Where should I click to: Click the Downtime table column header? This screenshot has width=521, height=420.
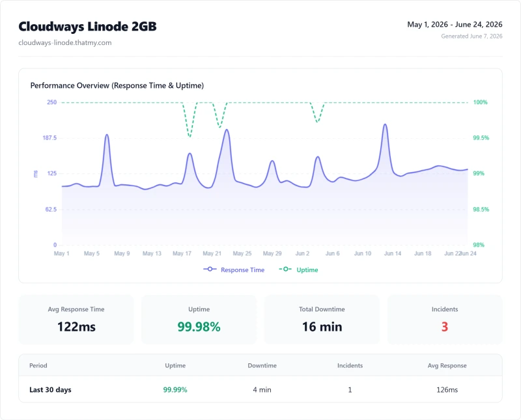(262, 365)
